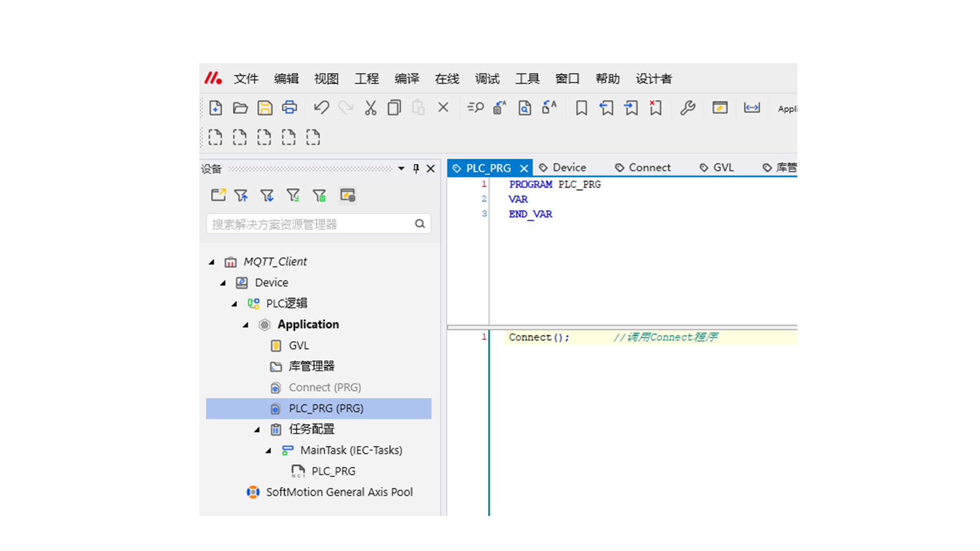Click the search magnifier in solution explorer box
Image resolution: width=980 pixels, height=551 pixels.
coord(420,223)
